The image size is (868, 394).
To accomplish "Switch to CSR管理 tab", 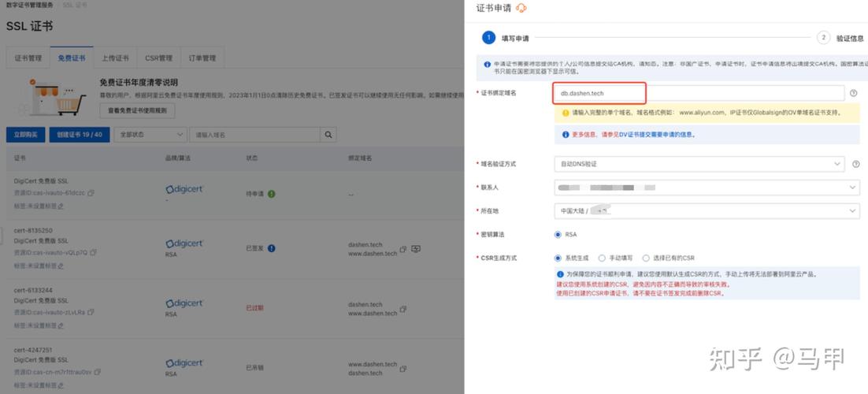I will 159,58.
